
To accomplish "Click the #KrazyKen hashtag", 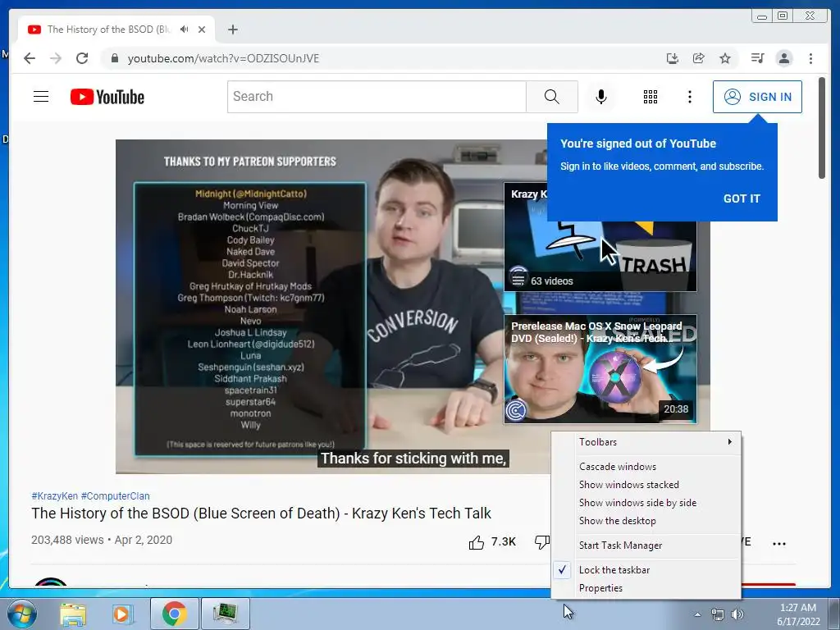I will coord(55,496).
